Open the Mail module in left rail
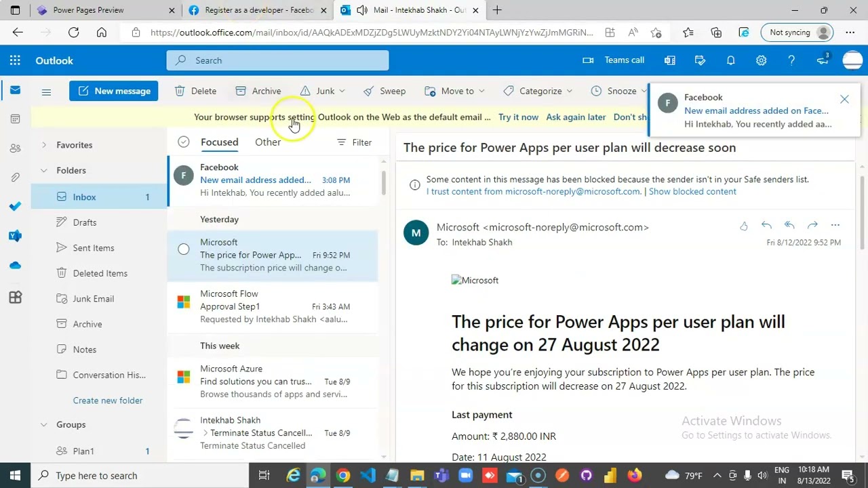Viewport: 868px width, 488px height. pos(15,90)
